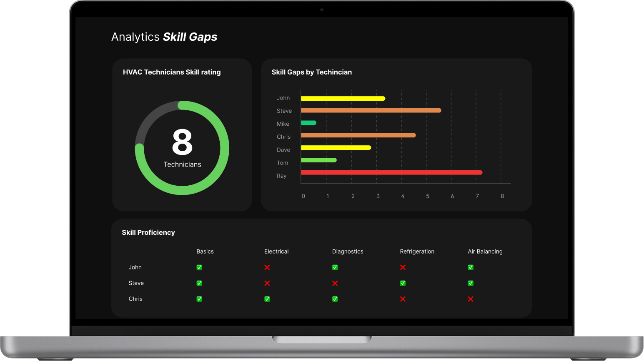Click the Air Balancing column header
The height and width of the screenshot is (361, 644).
[485, 251]
